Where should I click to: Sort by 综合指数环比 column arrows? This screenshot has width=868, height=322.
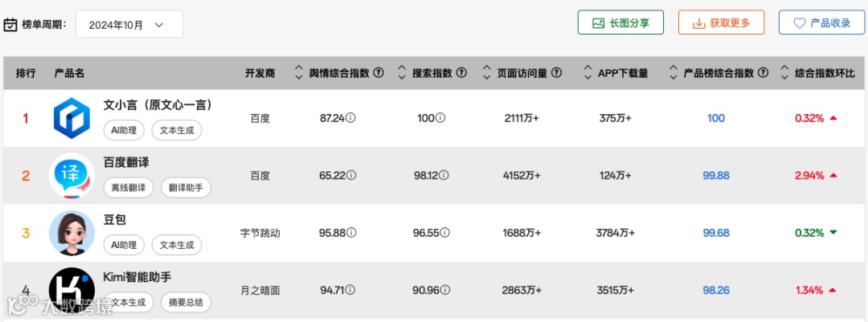coord(784,73)
